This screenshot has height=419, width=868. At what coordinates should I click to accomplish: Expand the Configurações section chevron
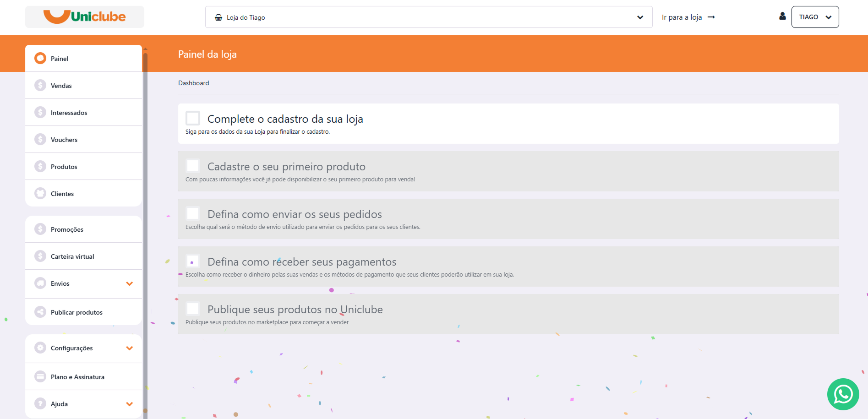click(130, 348)
